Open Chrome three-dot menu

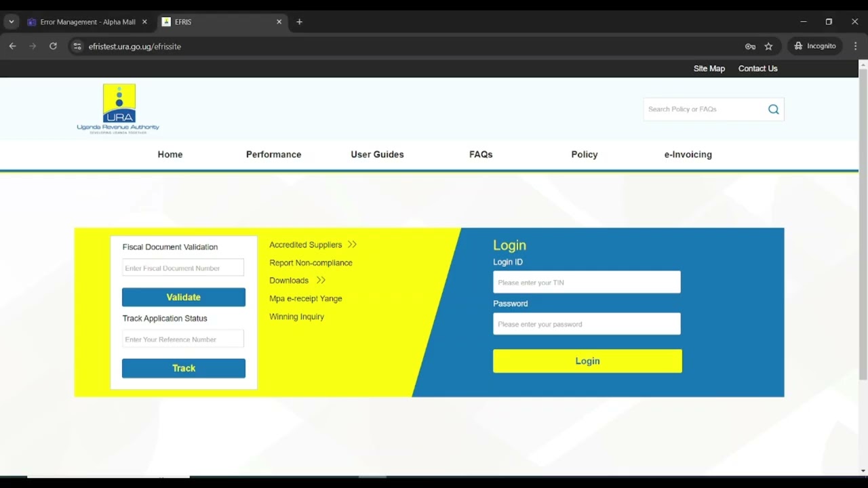pos(855,46)
